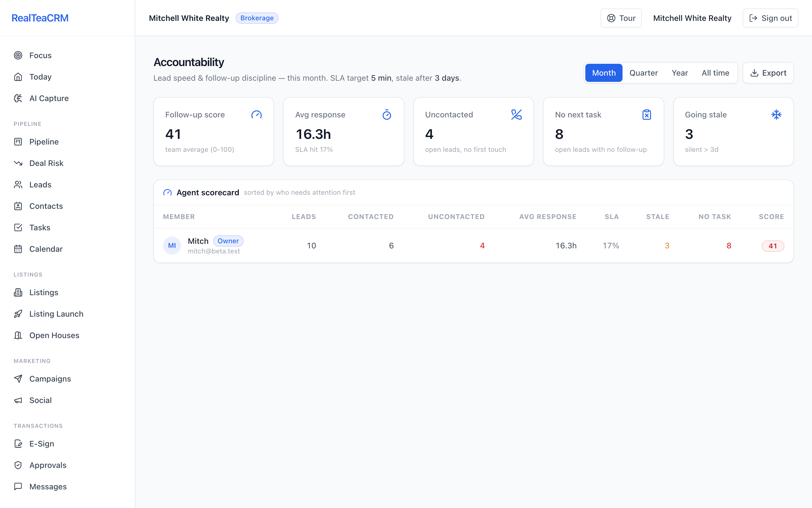Go to AI Capture

click(67, 98)
